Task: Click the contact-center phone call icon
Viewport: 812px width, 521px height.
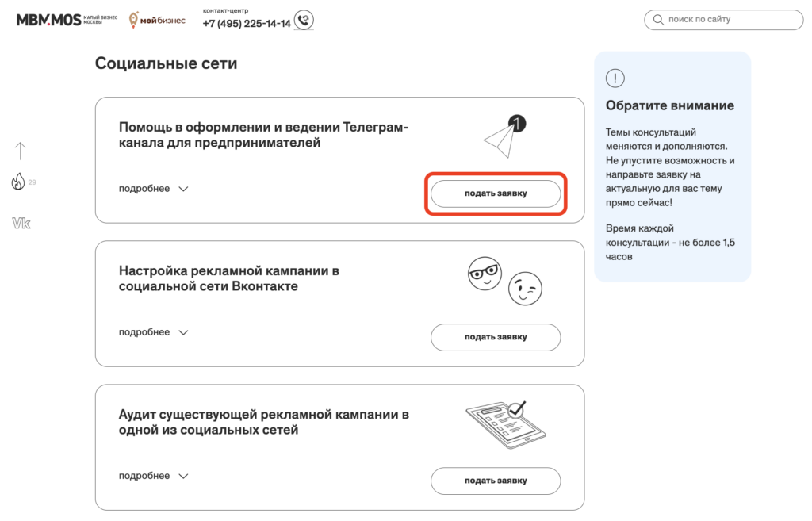Action: [x=303, y=20]
